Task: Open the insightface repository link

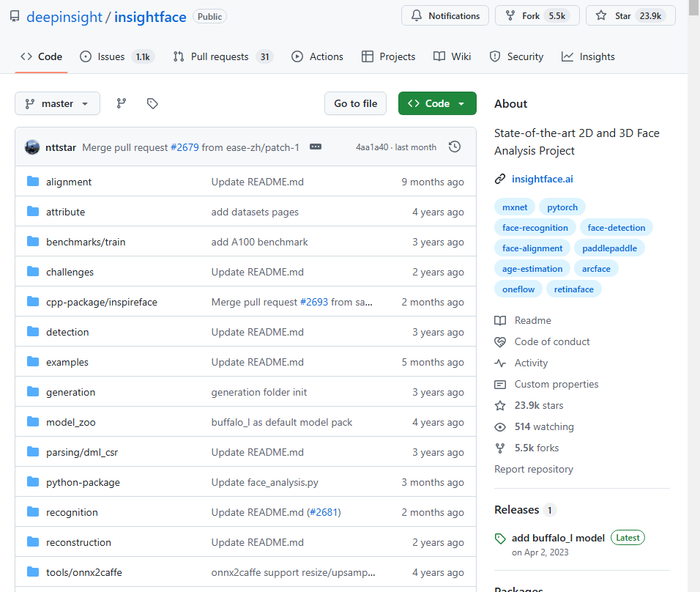Action: (150, 17)
